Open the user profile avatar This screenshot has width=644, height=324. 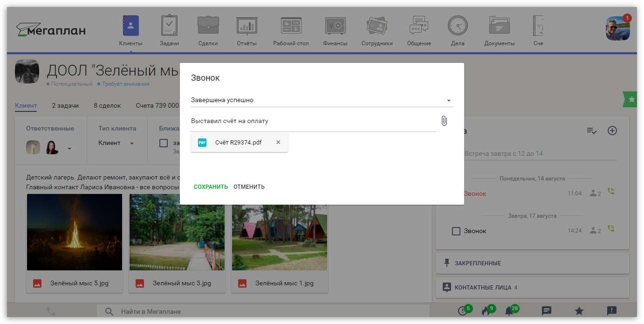pyautogui.click(x=618, y=28)
